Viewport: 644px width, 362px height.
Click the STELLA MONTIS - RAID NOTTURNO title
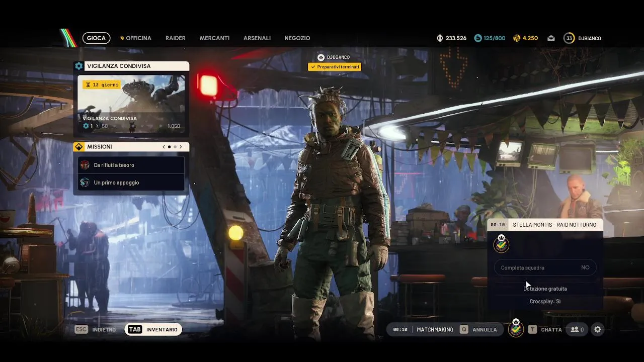pos(554,225)
